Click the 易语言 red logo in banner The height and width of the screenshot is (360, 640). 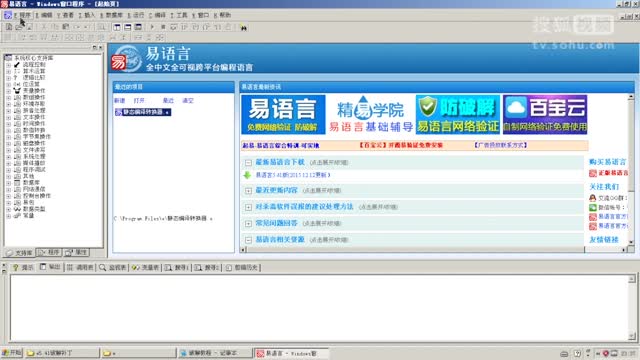tap(119, 62)
